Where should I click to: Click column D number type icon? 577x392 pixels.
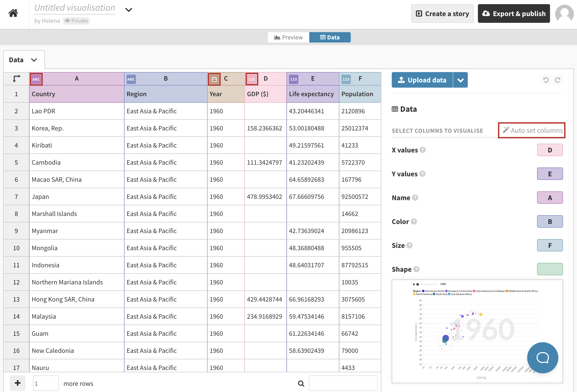tap(251, 79)
